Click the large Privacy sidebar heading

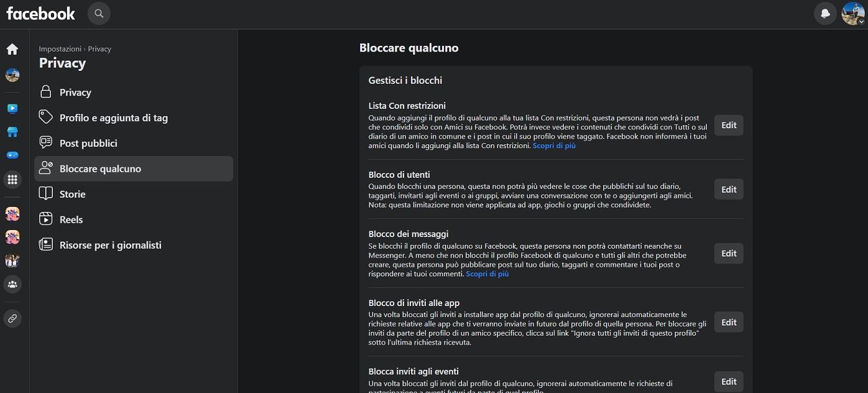tap(63, 63)
